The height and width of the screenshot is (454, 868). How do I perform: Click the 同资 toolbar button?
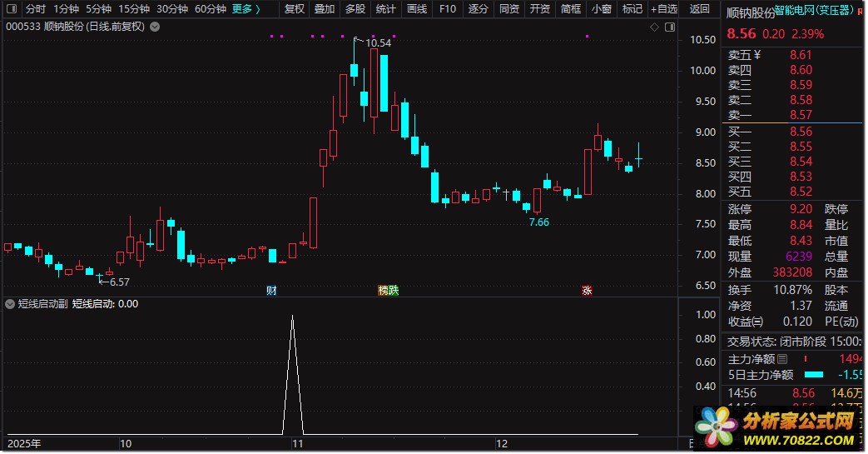(509, 9)
